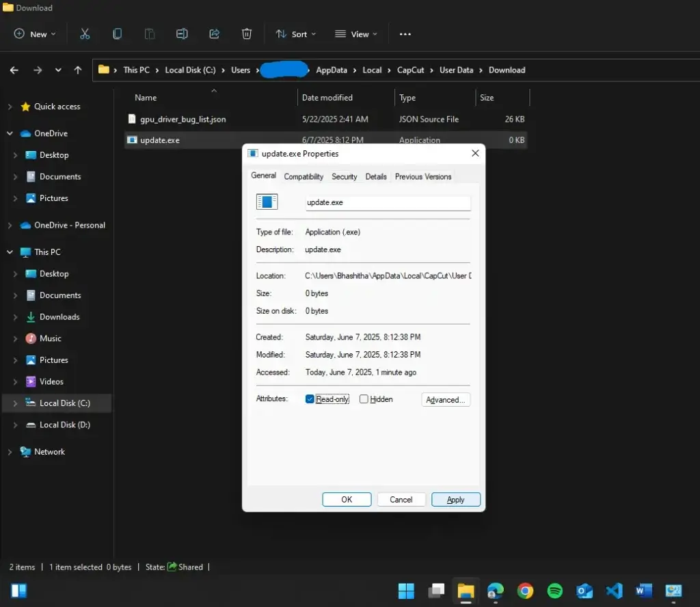Screen dimensions: 700x607
Task: Click the file name field in Properties
Action: 388,202
